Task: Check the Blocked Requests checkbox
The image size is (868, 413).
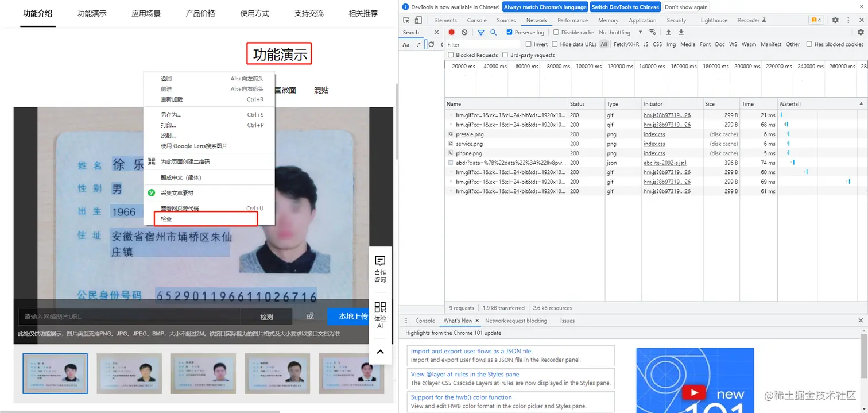Action: [x=451, y=55]
